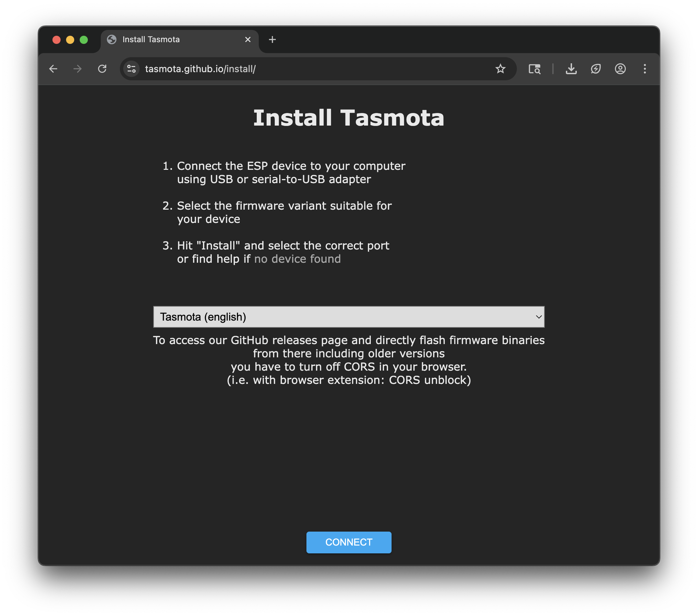Open the three-dot browser menu
The height and width of the screenshot is (616, 698).
[645, 69]
